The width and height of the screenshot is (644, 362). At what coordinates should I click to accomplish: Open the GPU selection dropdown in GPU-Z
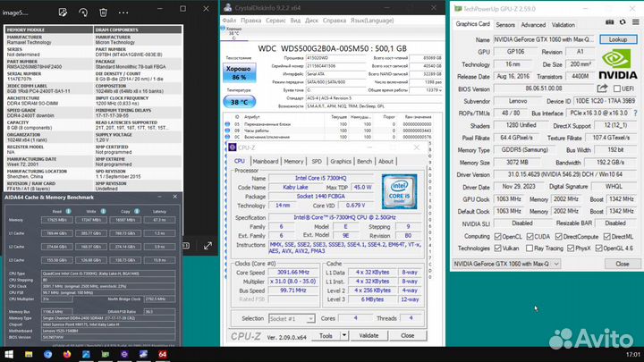click(x=506, y=264)
